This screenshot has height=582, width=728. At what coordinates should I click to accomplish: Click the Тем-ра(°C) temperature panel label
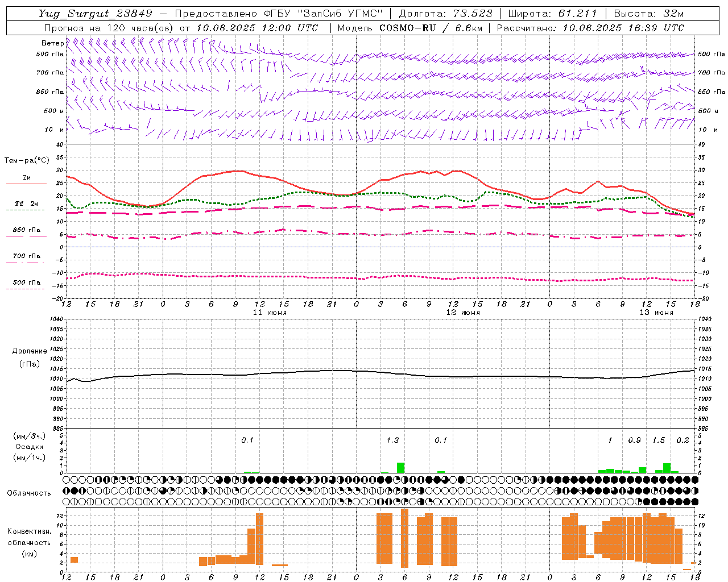pos(27,161)
